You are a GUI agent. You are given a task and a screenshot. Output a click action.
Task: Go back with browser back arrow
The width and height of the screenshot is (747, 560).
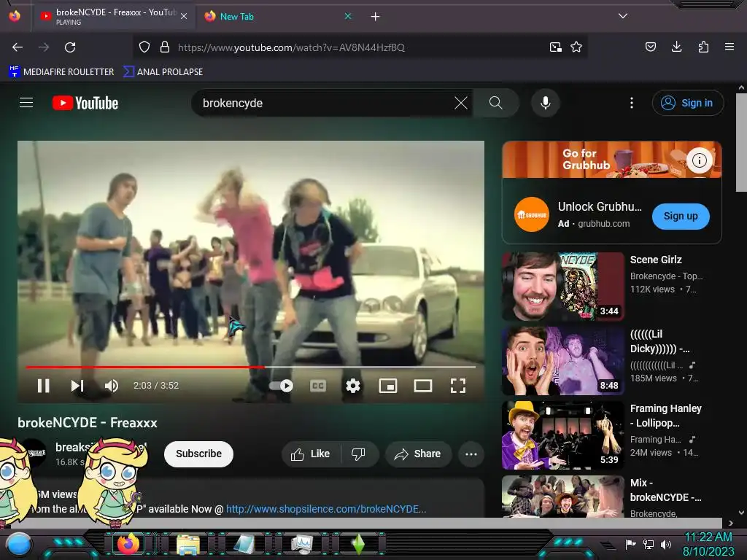[x=18, y=47]
